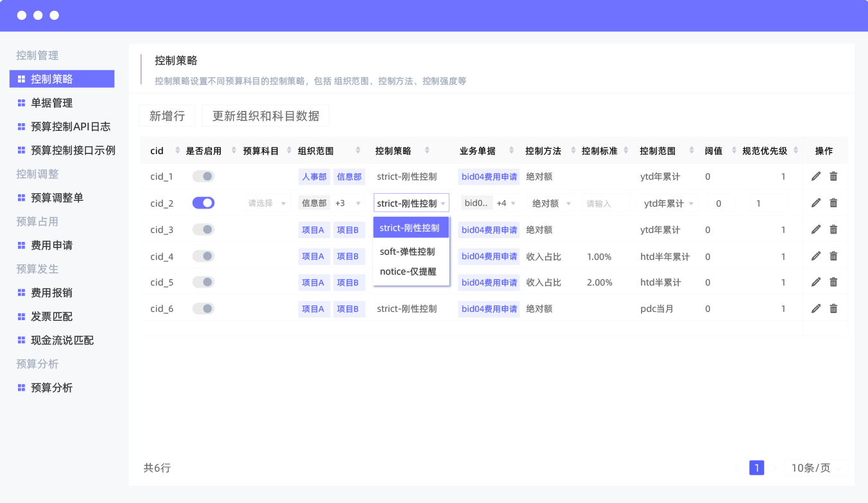
Task: Click the pencil icon in cid_5 row
Action: [816, 282]
